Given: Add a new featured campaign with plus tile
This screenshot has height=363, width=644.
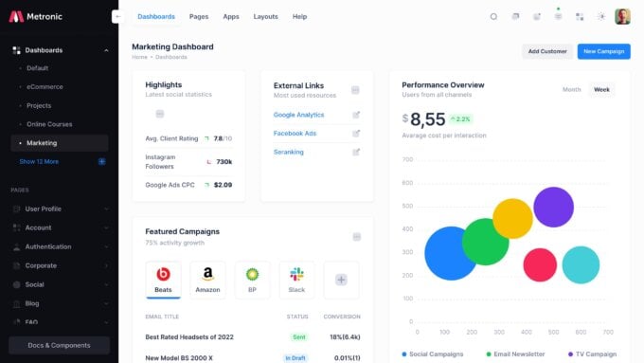Looking at the screenshot, I should [x=341, y=280].
